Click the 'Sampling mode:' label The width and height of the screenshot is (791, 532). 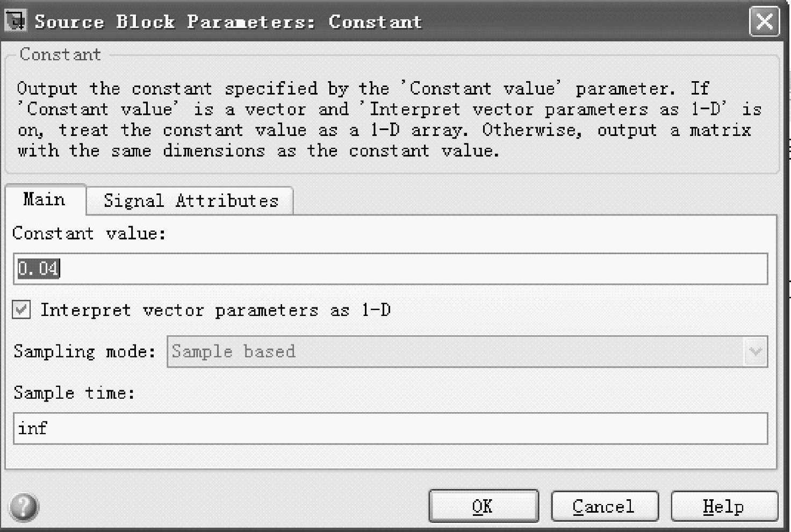point(84,352)
